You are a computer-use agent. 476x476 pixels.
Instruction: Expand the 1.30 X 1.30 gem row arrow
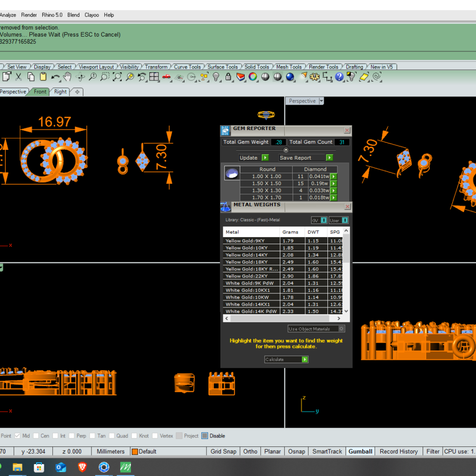[334, 191]
